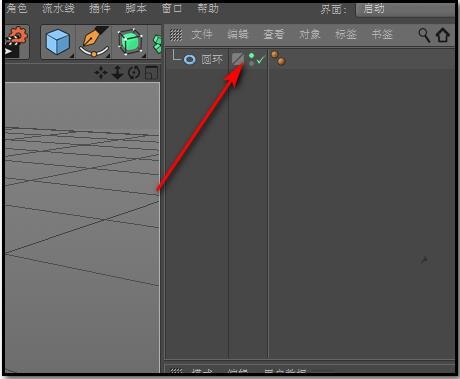Open the 流水线 menu

coord(58,8)
